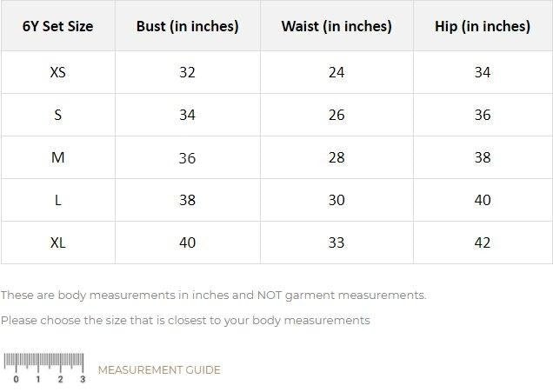Screen dimensions: 553x392
Task: Click the Waist (in inches) header
Action: coord(336,26)
